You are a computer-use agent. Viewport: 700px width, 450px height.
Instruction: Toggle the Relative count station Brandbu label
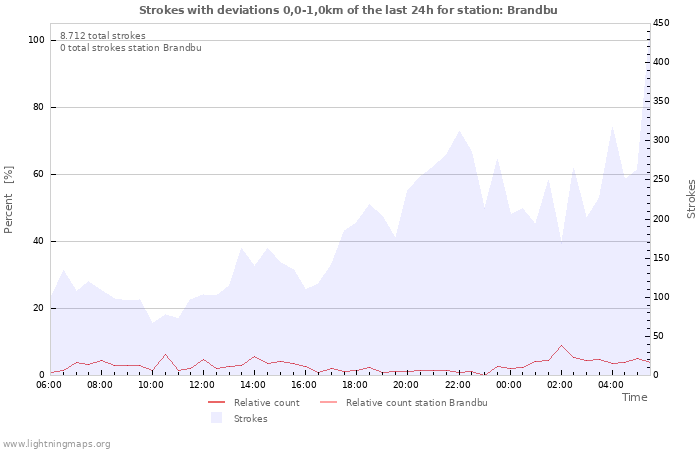click(x=416, y=403)
